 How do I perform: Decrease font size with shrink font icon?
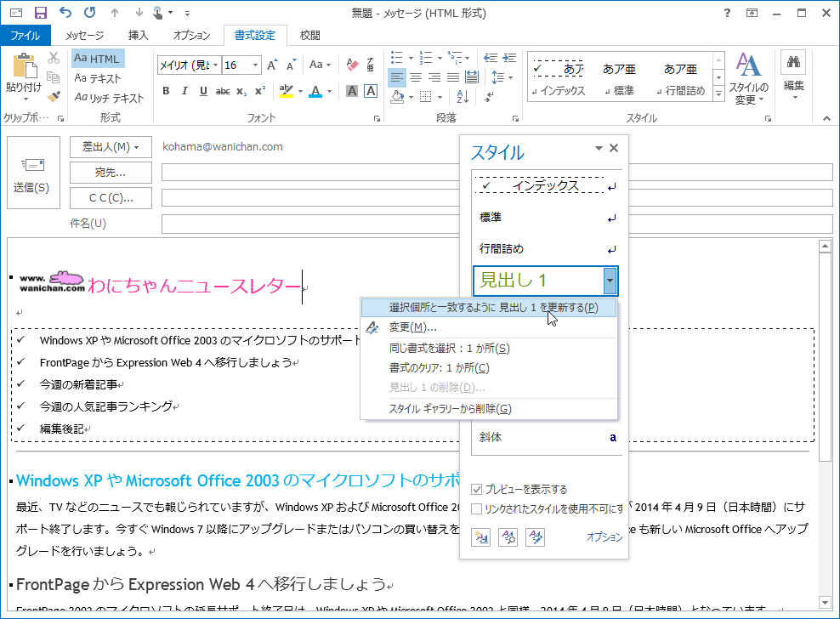(x=292, y=65)
